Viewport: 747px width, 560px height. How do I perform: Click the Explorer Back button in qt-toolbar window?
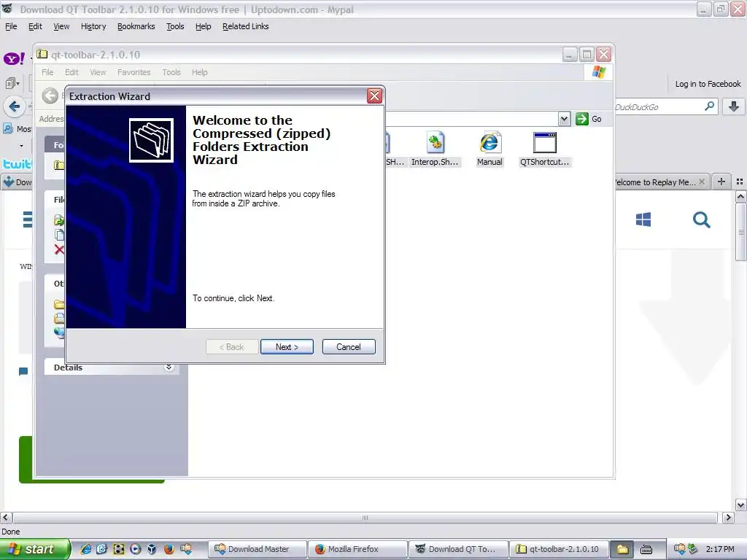click(50, 96)
